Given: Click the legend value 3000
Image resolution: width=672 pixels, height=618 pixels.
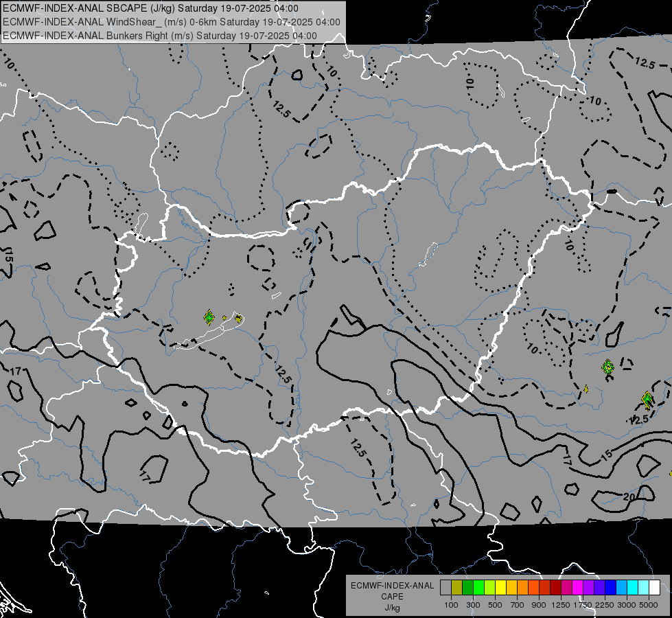Looking at the screenshot, I should 627,605.
